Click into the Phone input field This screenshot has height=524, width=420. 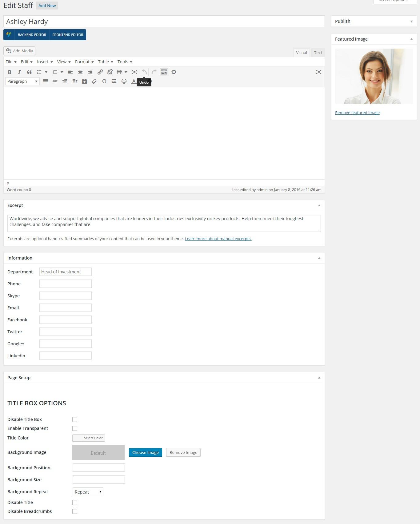tap(66, 284)
